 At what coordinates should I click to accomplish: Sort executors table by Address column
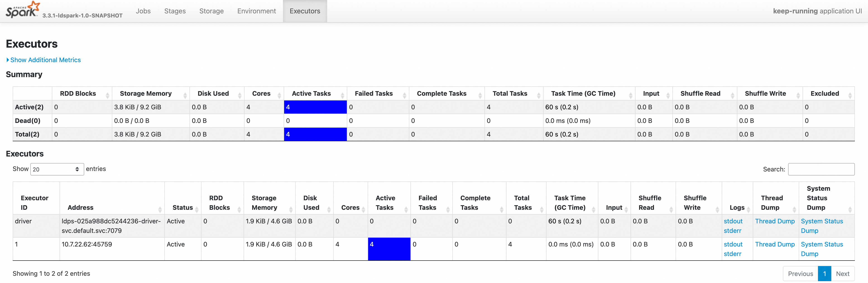click(x=80, y=207)
